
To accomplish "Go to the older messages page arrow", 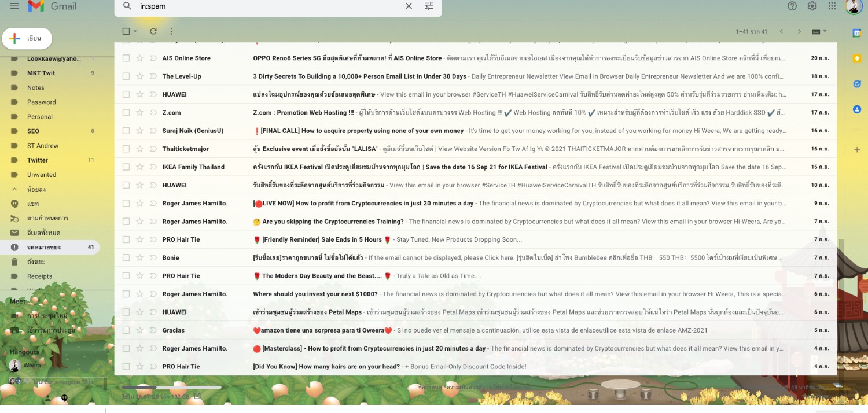I will (799, 31).
